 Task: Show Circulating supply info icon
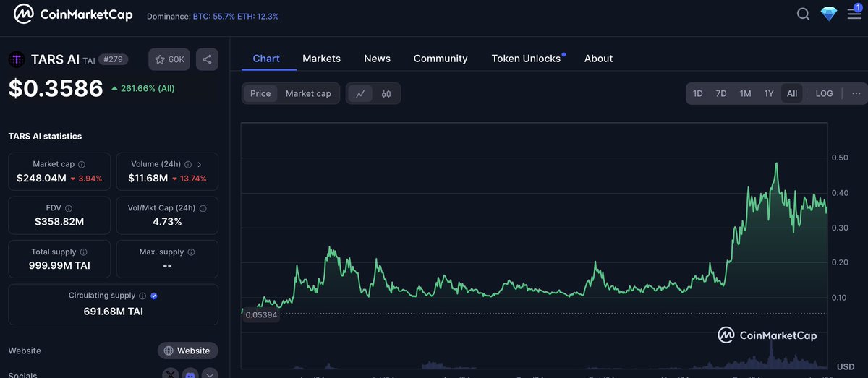pos(142,296)
